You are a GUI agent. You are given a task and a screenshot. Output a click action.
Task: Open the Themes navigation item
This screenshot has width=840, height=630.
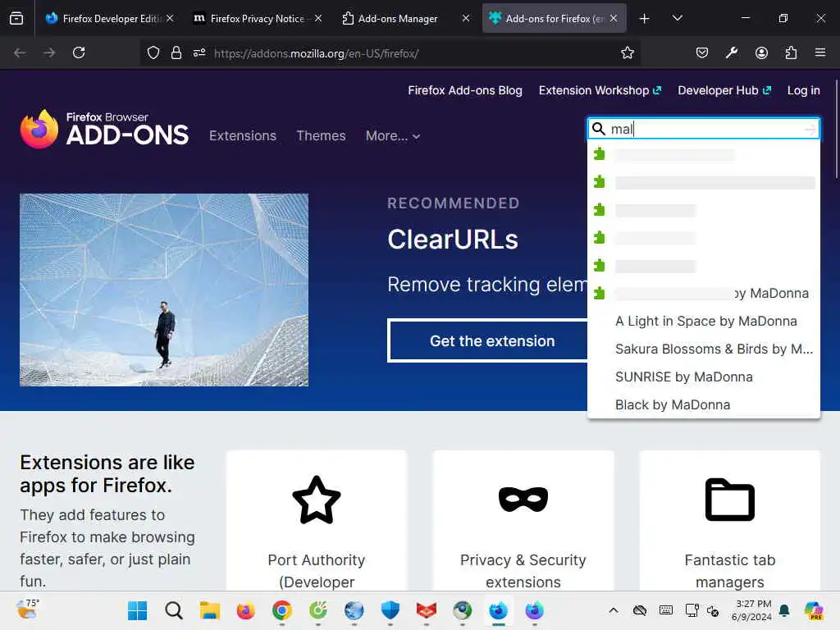(321, 135)
